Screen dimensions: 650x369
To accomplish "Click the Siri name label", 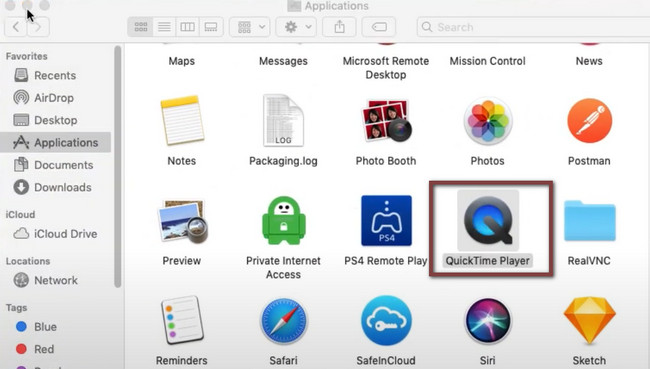I will coord(488,360).
